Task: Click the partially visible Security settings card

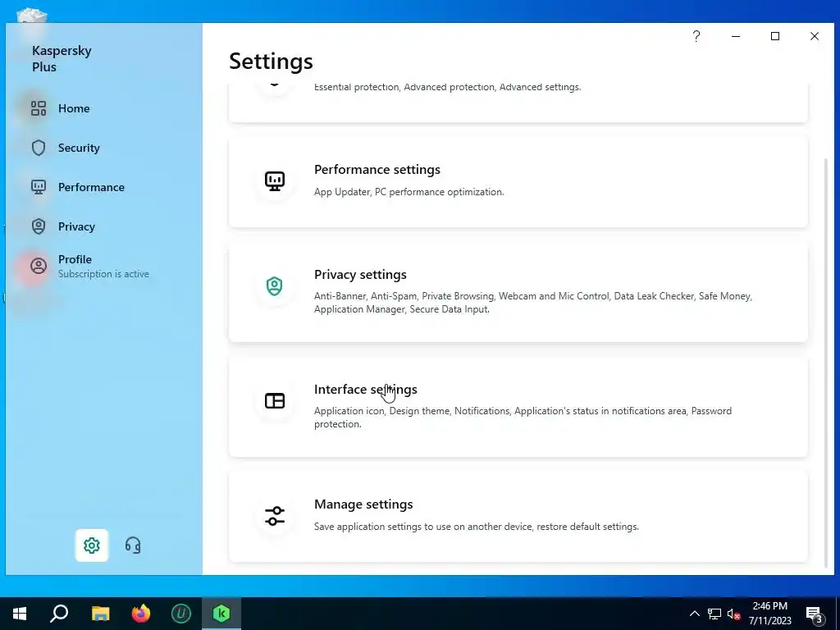Action: coord(518,102)
